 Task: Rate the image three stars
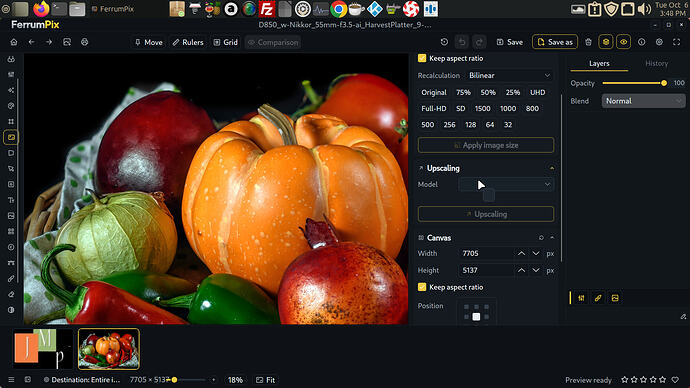point(644,380)
